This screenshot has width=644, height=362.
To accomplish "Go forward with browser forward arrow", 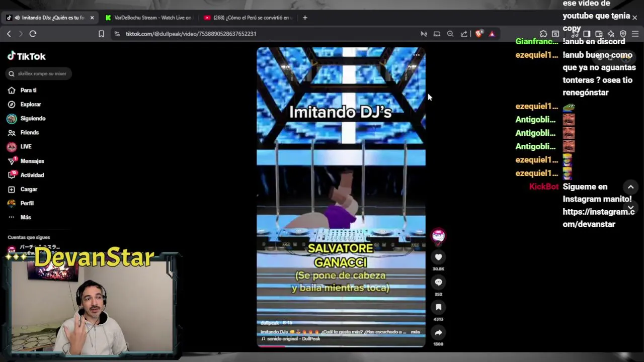I will pyautogui.click(x=21, y=34).
